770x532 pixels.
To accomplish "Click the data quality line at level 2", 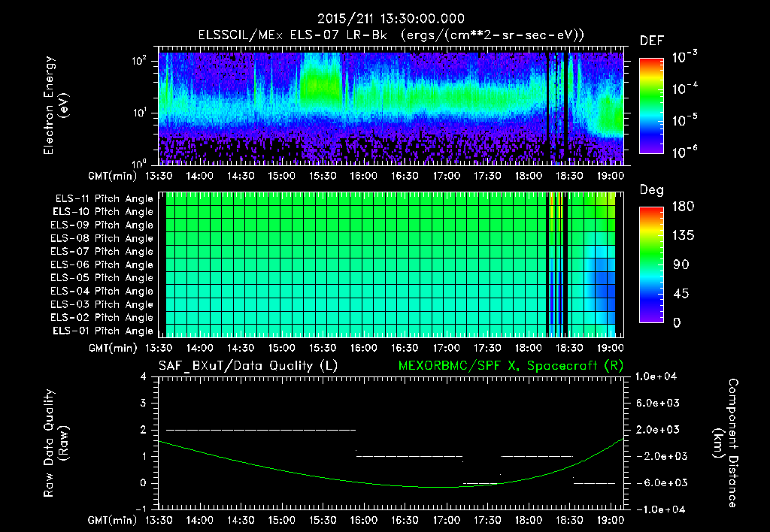I will (261, 430).
